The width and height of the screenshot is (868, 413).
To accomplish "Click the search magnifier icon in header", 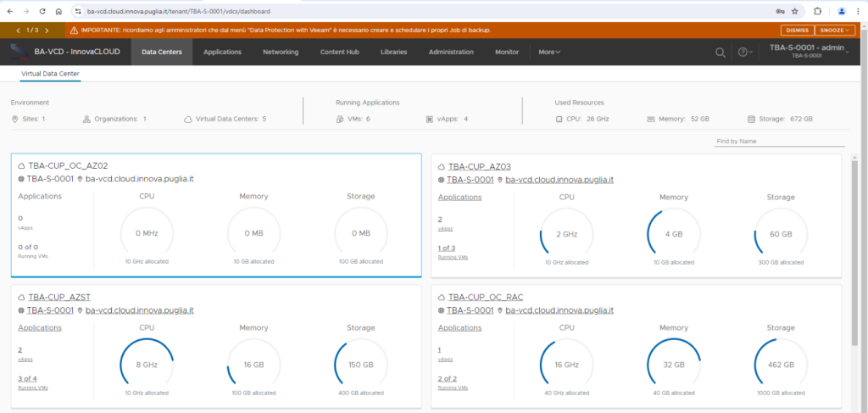I will [x=721, y=52].
